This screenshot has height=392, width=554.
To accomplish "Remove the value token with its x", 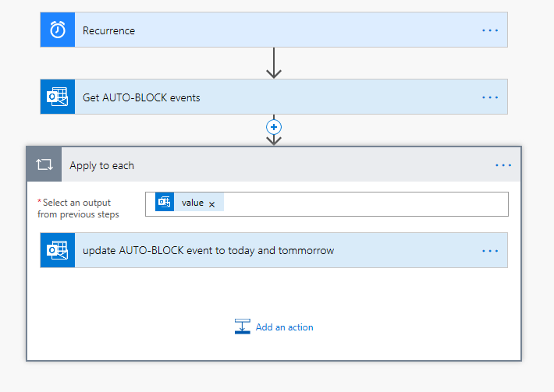I will (x=211, y=203).
